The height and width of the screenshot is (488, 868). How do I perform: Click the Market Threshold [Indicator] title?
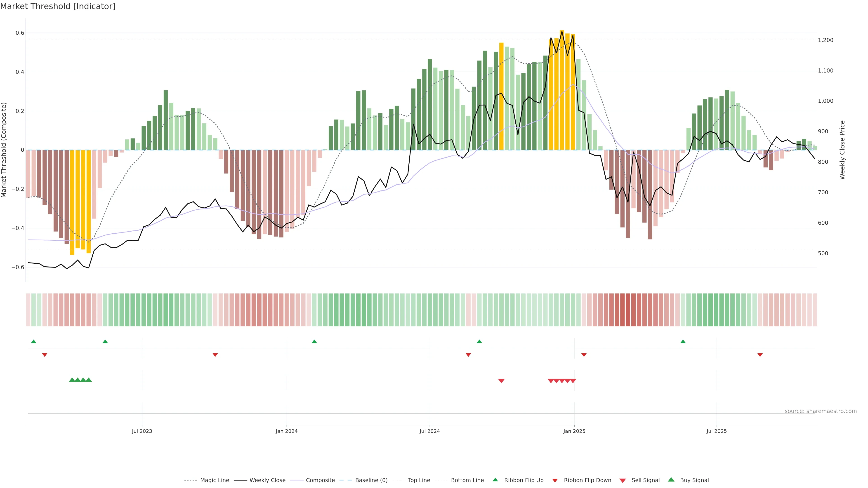58,6
